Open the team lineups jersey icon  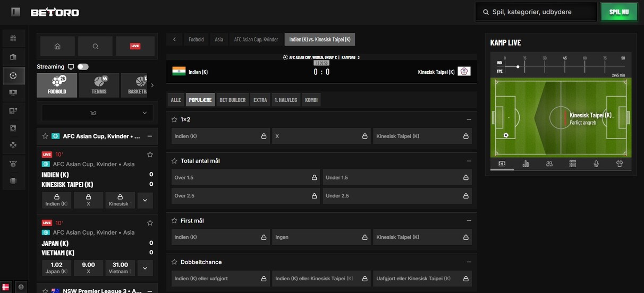click(620, 164)
